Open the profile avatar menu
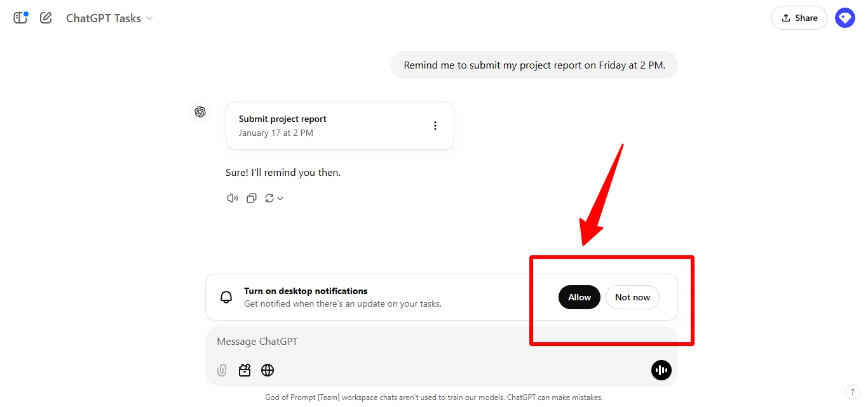The height and width of the screenshot is (407, 868). point(845,18)
